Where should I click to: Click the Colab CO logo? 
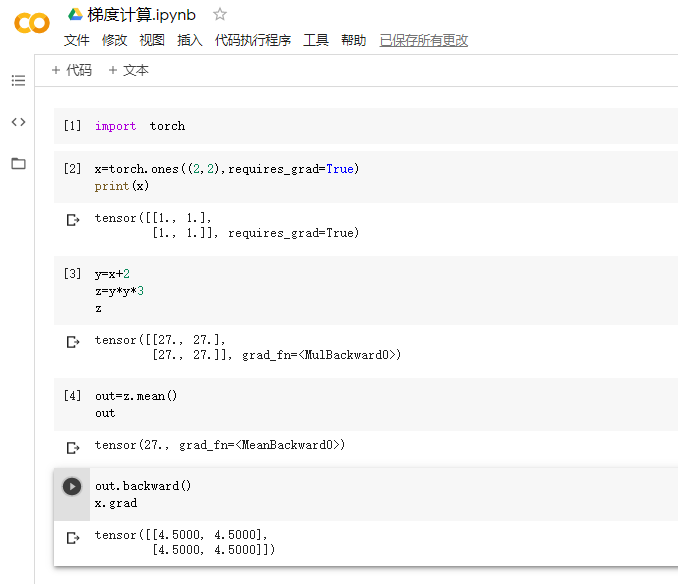coord(32,23)
